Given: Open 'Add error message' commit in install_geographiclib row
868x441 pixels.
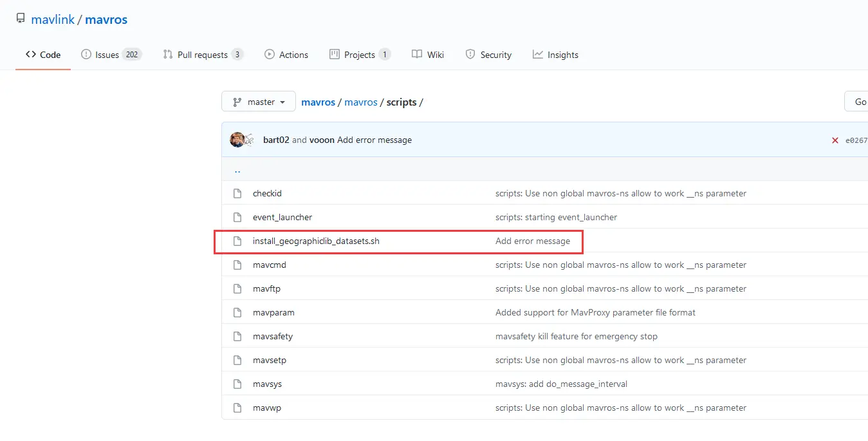Looking at the screenshot, I should click(533, 241).
